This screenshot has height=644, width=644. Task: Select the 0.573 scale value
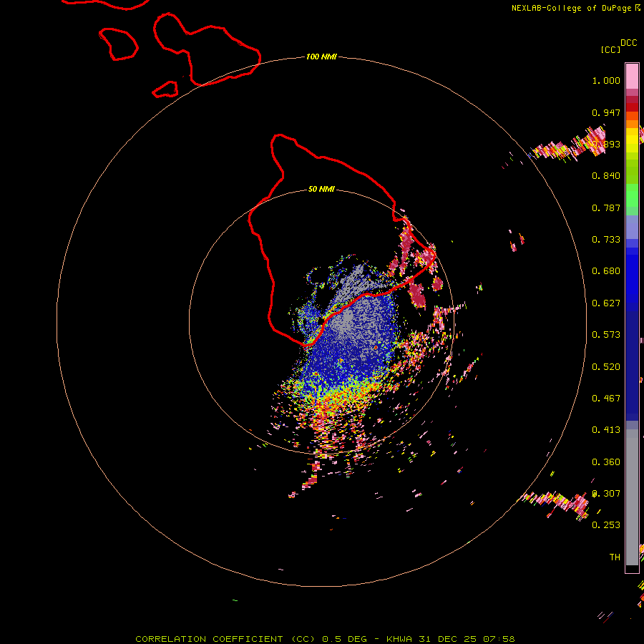606,335
